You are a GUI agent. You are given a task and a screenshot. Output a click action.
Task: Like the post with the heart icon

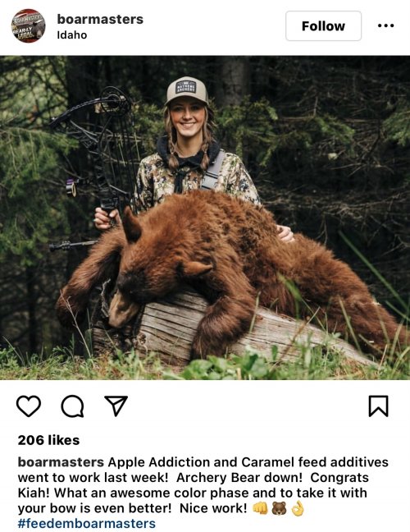coord(29,406)
